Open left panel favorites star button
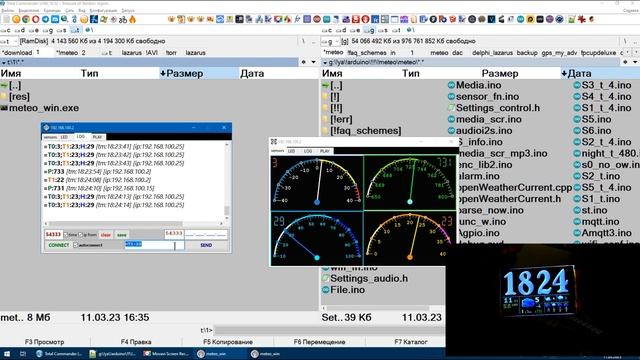 (303, 62)
